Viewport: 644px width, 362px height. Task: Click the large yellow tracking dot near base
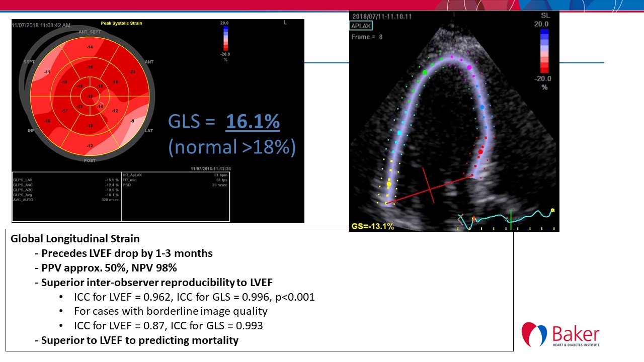coord(389,185)
